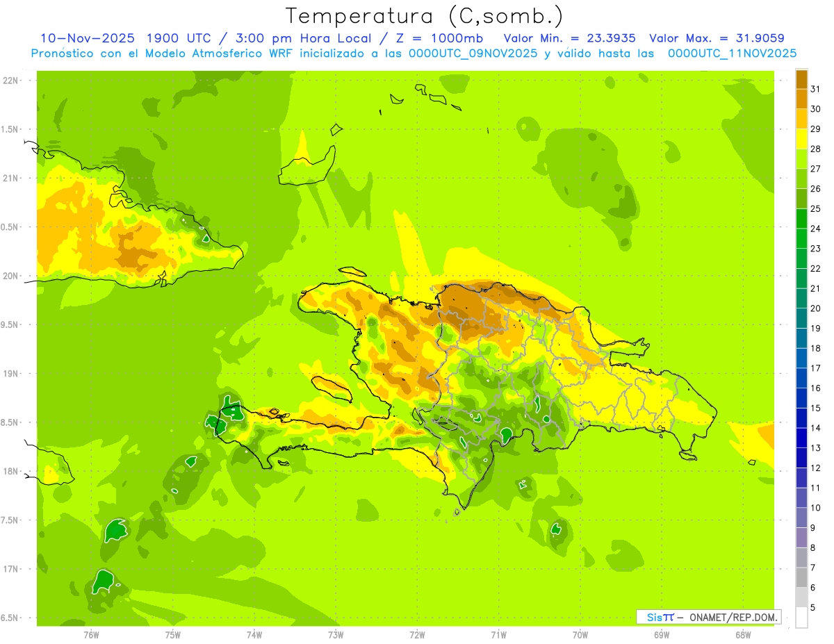This screenshot has width=834, height=644.
Task: Click the 'Temperatura (C,somb.)' map title
Action: click(x=425, y=16)
